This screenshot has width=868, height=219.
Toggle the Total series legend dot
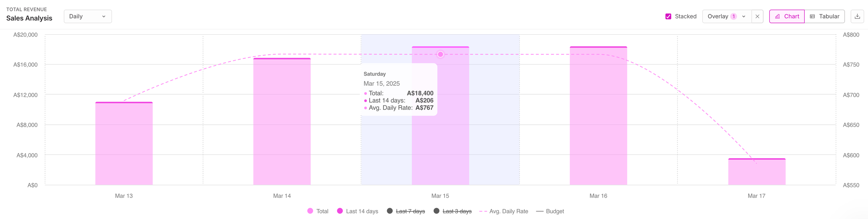(310, 211)
